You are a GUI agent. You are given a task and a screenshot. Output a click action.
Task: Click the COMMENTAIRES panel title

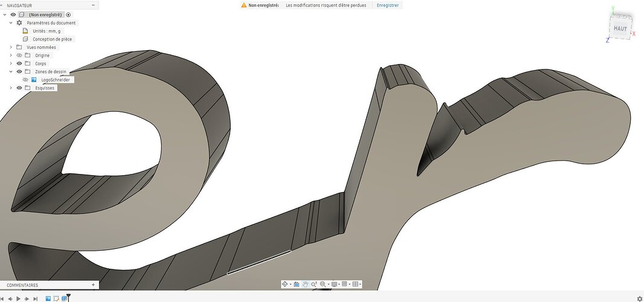22,284
